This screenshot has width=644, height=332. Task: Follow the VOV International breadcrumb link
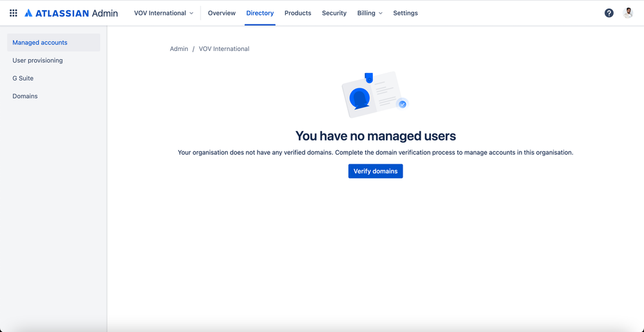click(224, 49)
